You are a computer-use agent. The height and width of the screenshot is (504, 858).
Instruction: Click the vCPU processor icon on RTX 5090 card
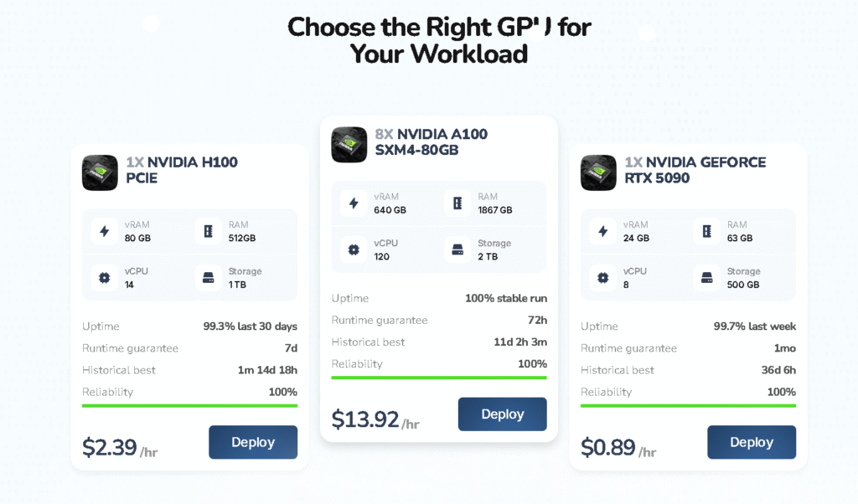[x=603, y=277]
